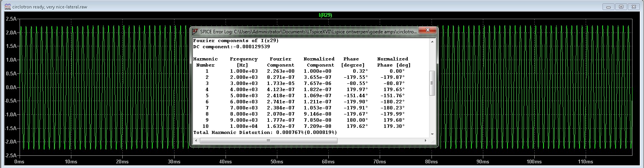Click the 20ms time axis label

tap(122, 162)
